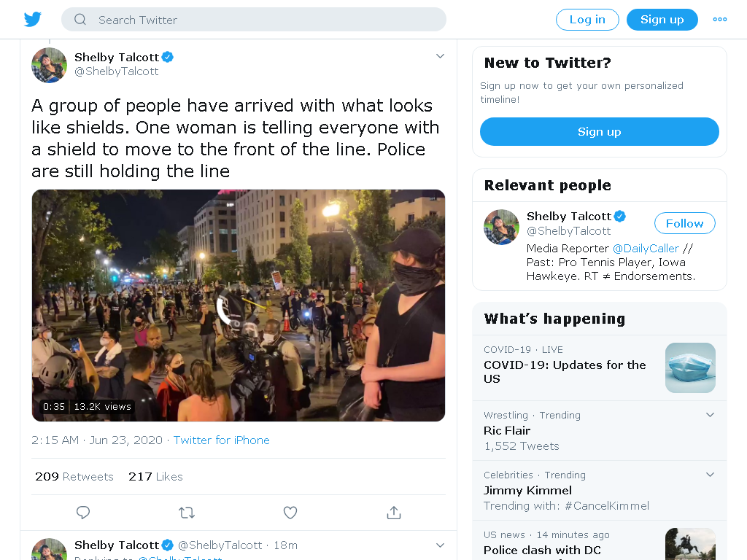Open the three-dot more menu in header
This screenshot has height=560, width=747.
719,20
